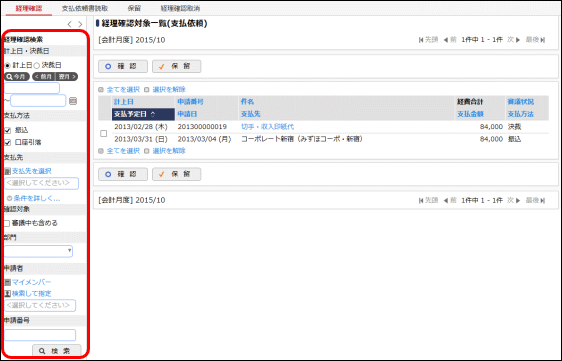Sort by 申請日 column header

[x=187, y=114]
